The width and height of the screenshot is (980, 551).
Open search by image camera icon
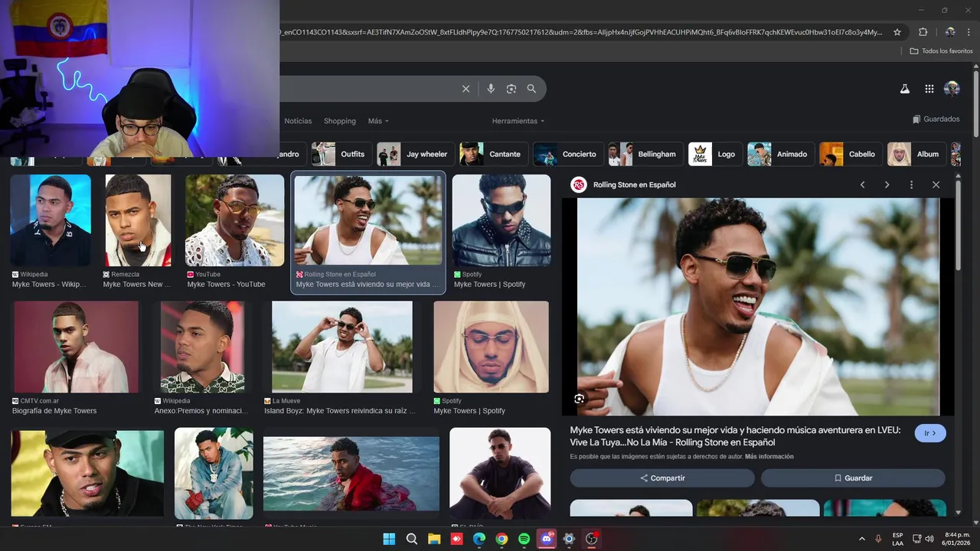pos(511,89)
